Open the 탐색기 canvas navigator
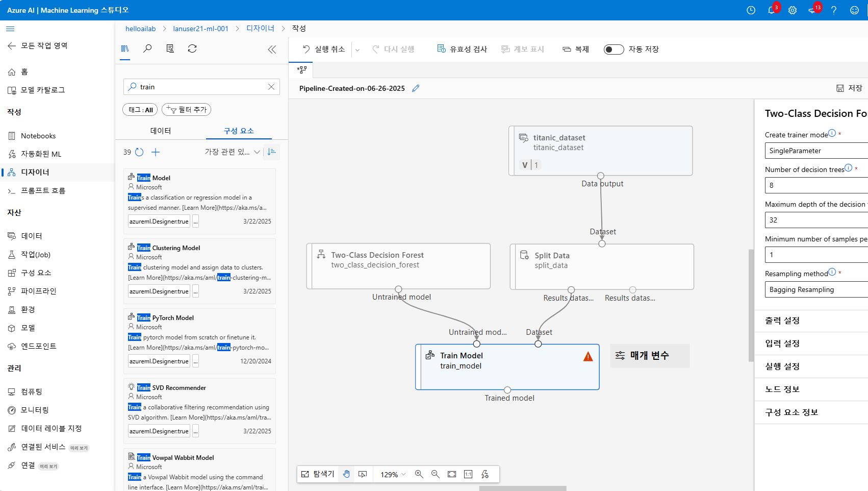The width and height of the screenshot is (868, 491). coord(317,474)
